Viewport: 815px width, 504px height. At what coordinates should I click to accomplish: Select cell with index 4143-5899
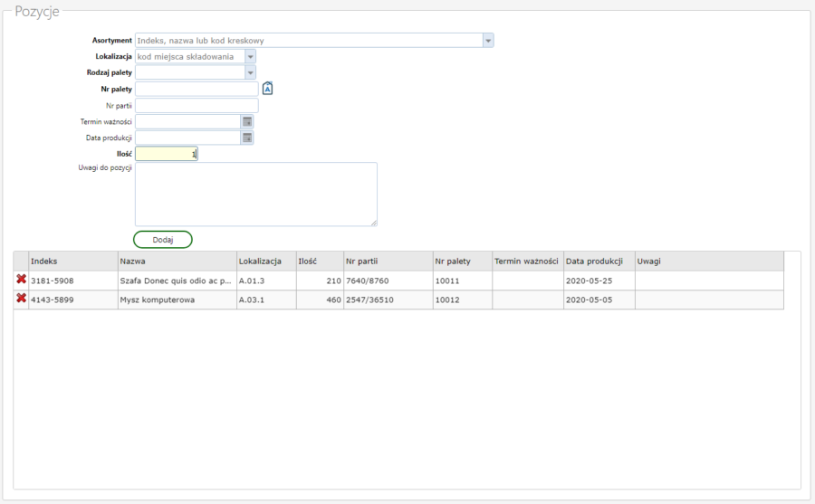point(73,300)
